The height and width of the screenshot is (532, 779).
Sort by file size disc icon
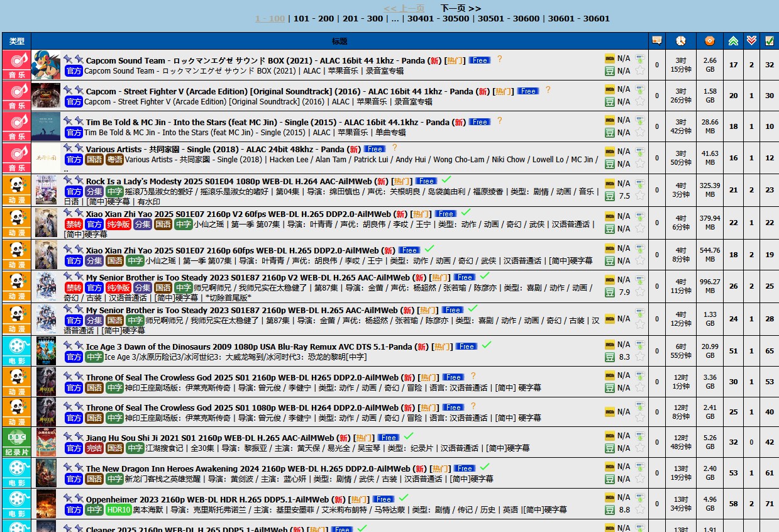tap(710, 41)
